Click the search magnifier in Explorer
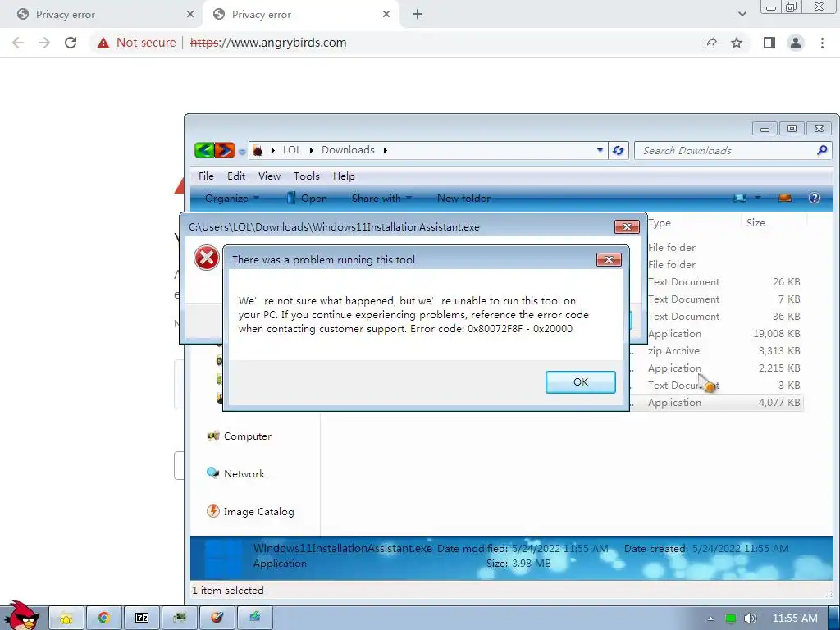 point(822,151)
